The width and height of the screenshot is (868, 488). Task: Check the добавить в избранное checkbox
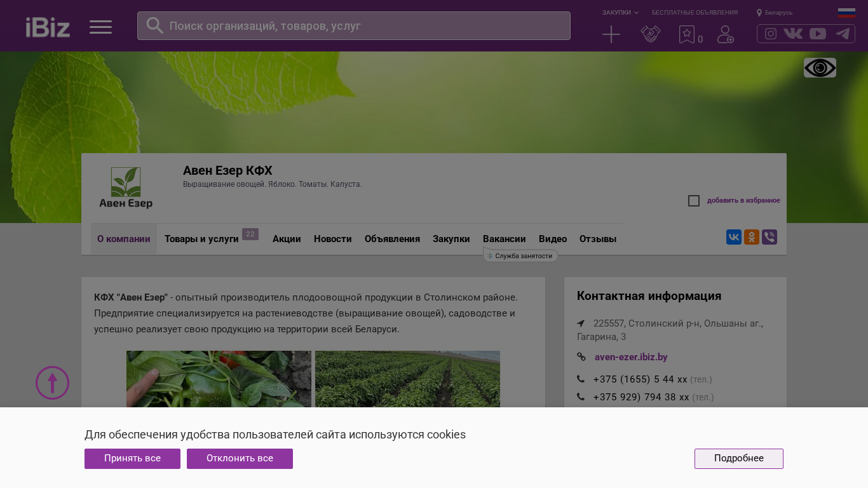[694, 201]
